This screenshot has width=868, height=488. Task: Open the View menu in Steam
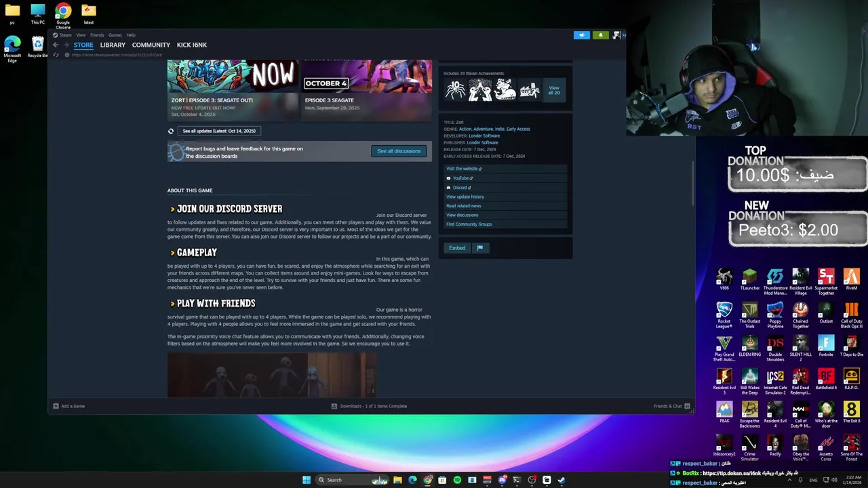(x=81, y=35)
